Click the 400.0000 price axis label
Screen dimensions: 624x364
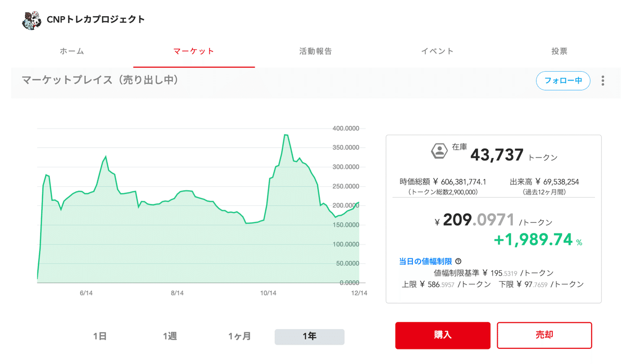[346, 128]
